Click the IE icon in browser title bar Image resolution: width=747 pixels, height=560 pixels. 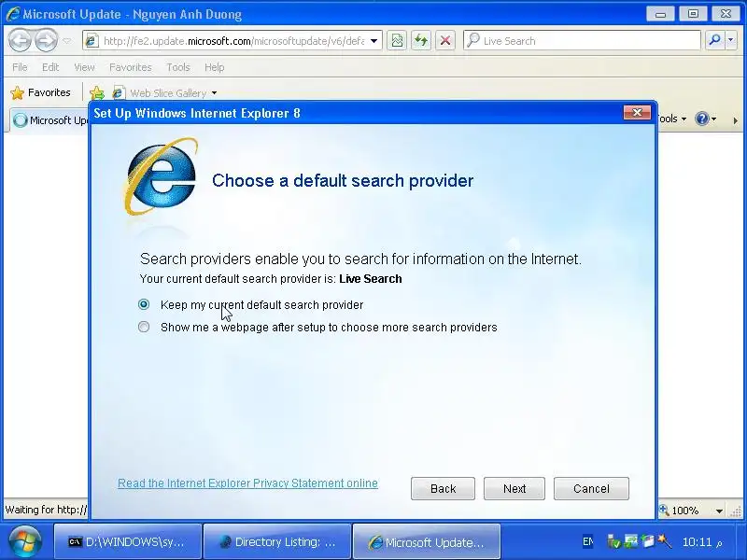pyautogui.click(x=12, y=14)
